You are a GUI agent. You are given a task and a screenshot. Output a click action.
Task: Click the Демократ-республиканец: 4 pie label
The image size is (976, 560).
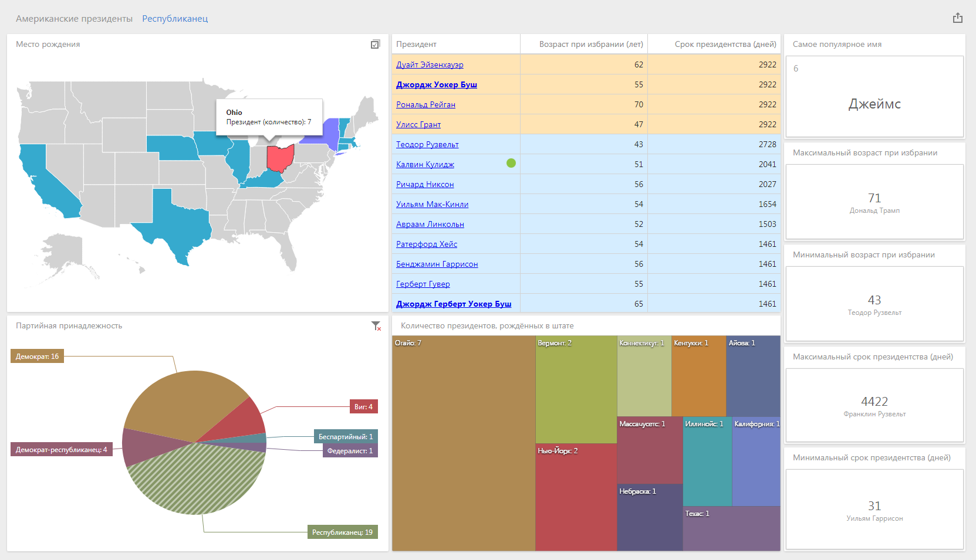tap(62, 450)
